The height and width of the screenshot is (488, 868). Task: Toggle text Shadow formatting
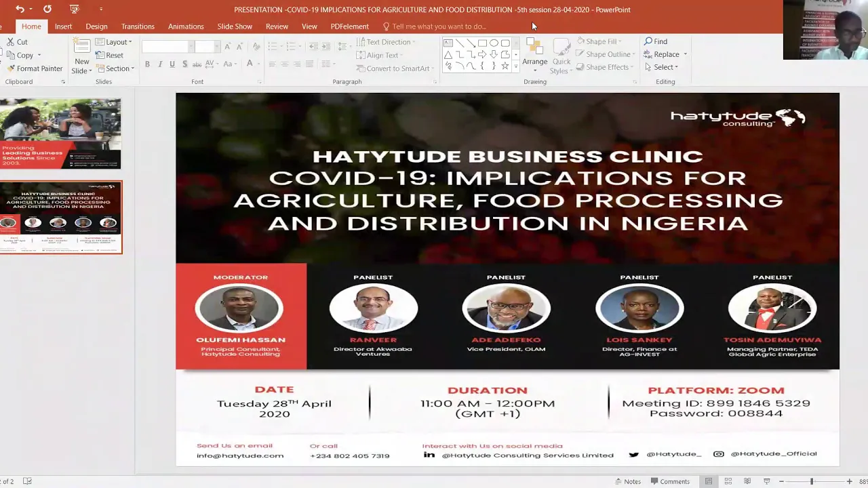pos(184,64)
